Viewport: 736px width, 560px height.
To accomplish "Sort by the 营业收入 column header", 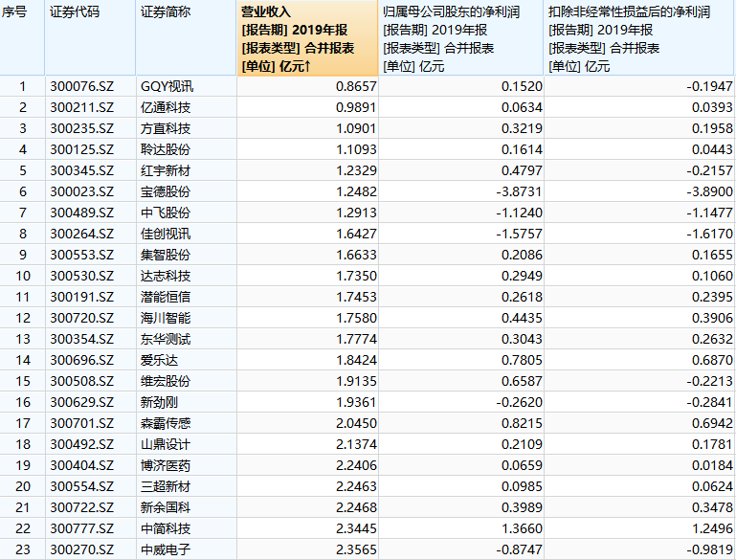I will [x=307, y=38].
